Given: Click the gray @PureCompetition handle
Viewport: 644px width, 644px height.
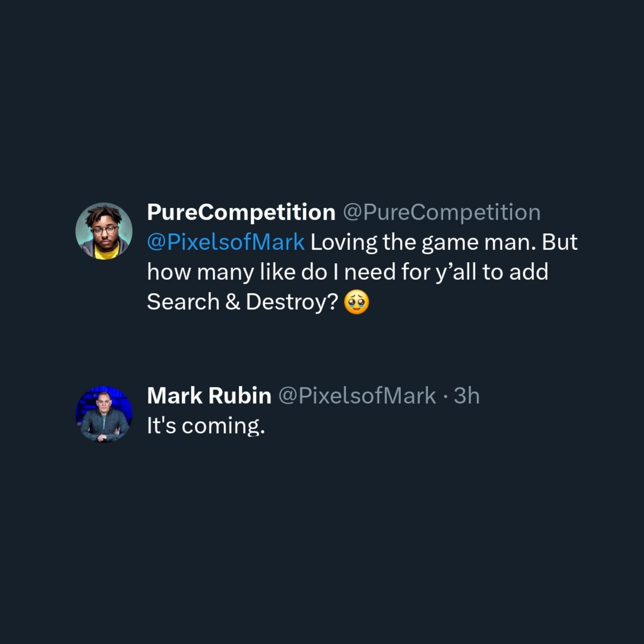Looking at the screenshot, I should point(442,212).
